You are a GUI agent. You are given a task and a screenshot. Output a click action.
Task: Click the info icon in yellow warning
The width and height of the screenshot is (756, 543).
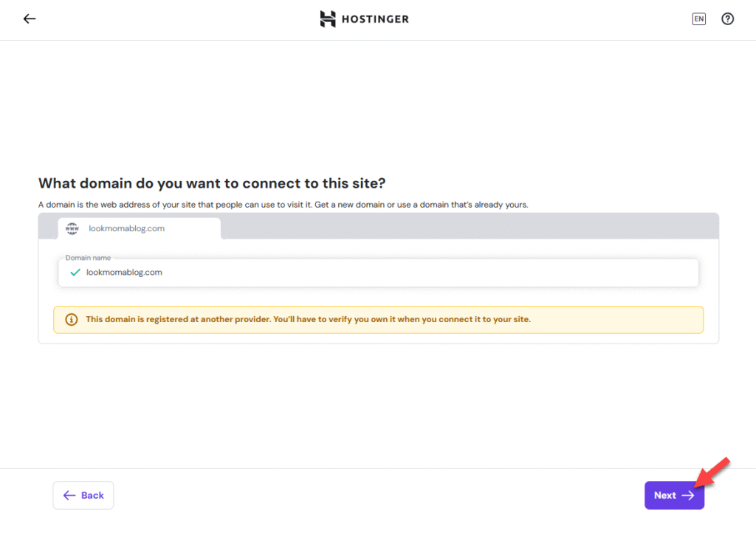(72, 320)
